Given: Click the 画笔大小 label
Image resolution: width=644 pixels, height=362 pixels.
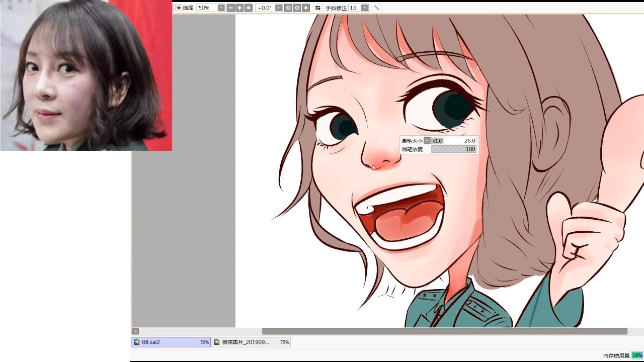Looking at the screenshot, I should [x=412, y=141].
